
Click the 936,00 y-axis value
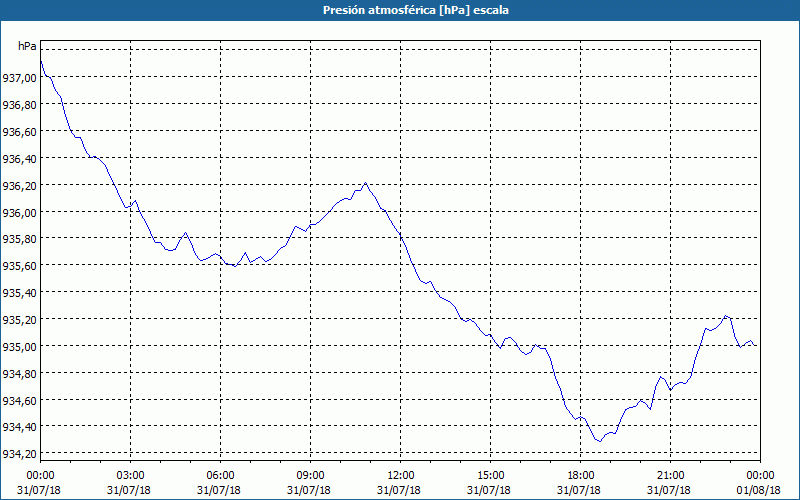point(19,212)
